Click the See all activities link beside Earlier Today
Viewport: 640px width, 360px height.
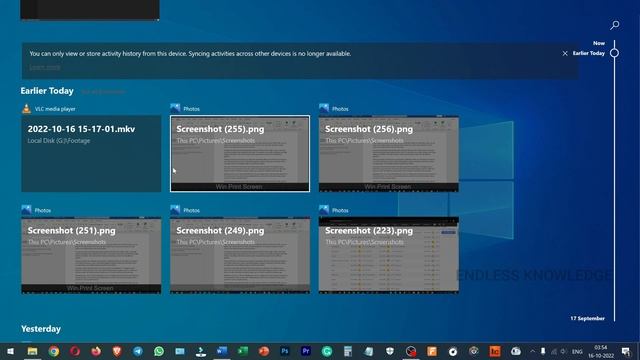pyautogui.click(x=103, y=92)
